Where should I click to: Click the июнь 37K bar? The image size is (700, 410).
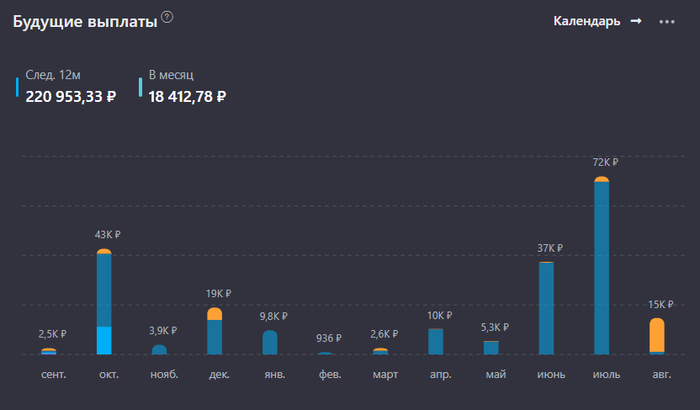click(546, 308)
